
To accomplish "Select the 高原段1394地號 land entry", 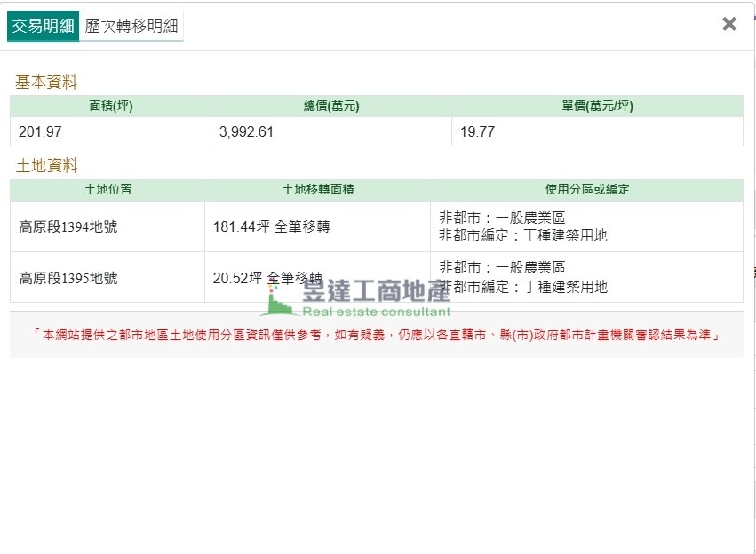I will [68, 226].
